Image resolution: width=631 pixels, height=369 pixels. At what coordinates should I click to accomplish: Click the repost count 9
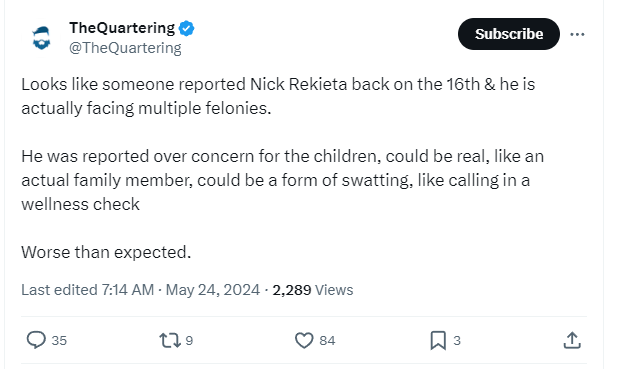click(189, 340)
